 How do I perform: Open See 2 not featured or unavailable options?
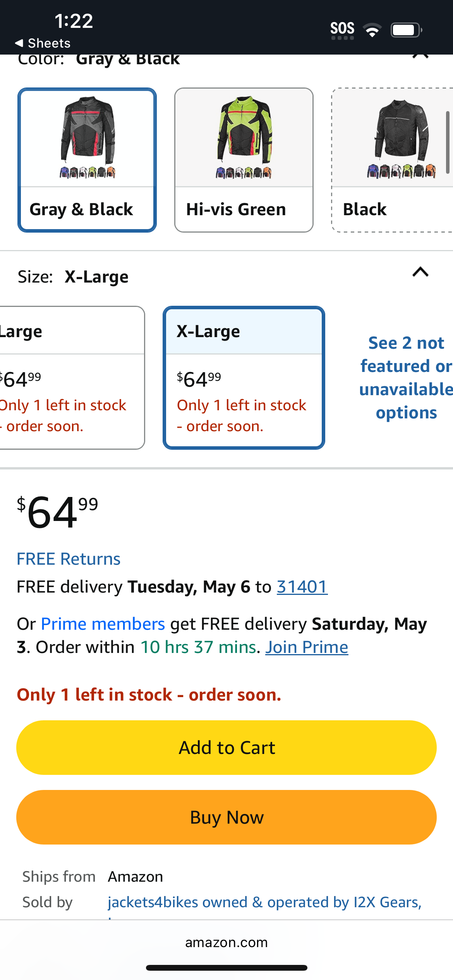click(406, 378)
